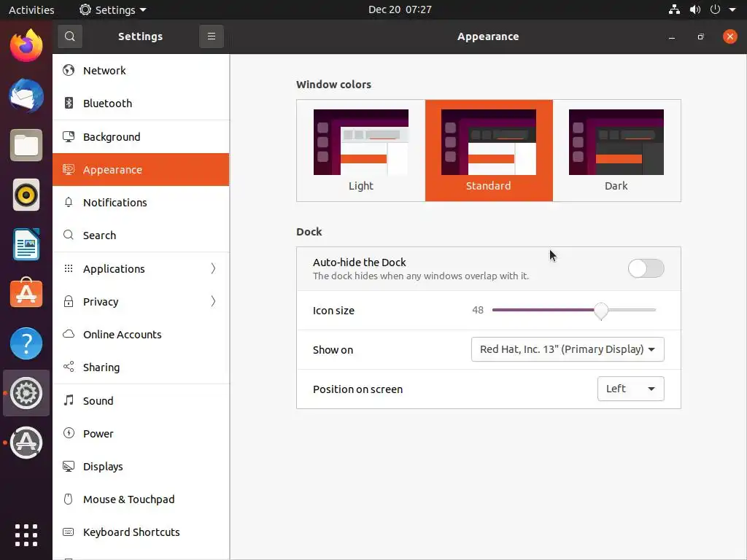
Task: Select Sound in the sidebar
Action: pos(141,400)
